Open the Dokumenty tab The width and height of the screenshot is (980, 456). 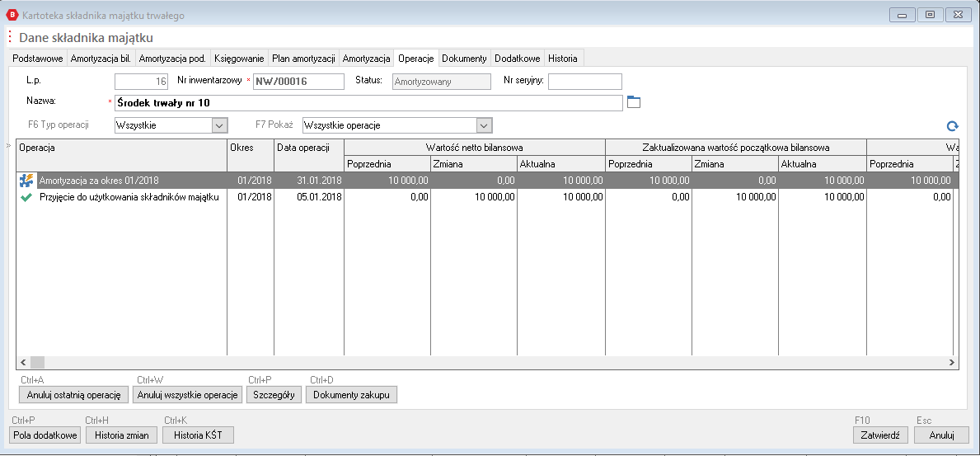coord(464,59)
